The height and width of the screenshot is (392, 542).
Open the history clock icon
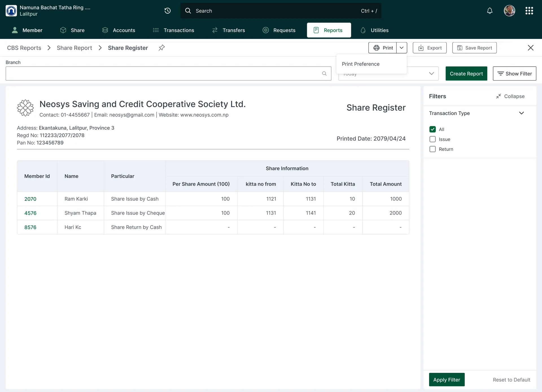tap(168, 11)
